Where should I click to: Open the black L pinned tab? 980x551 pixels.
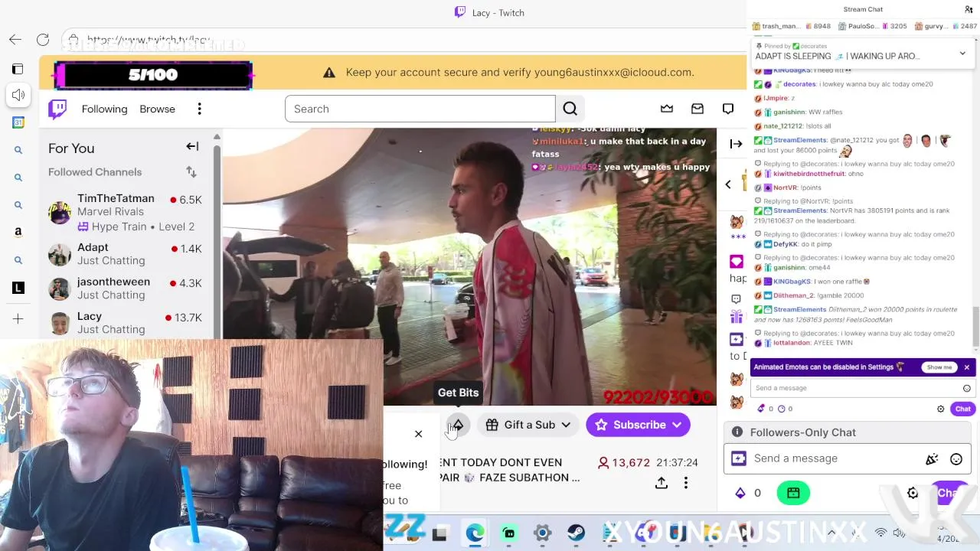tap(18, 288)
